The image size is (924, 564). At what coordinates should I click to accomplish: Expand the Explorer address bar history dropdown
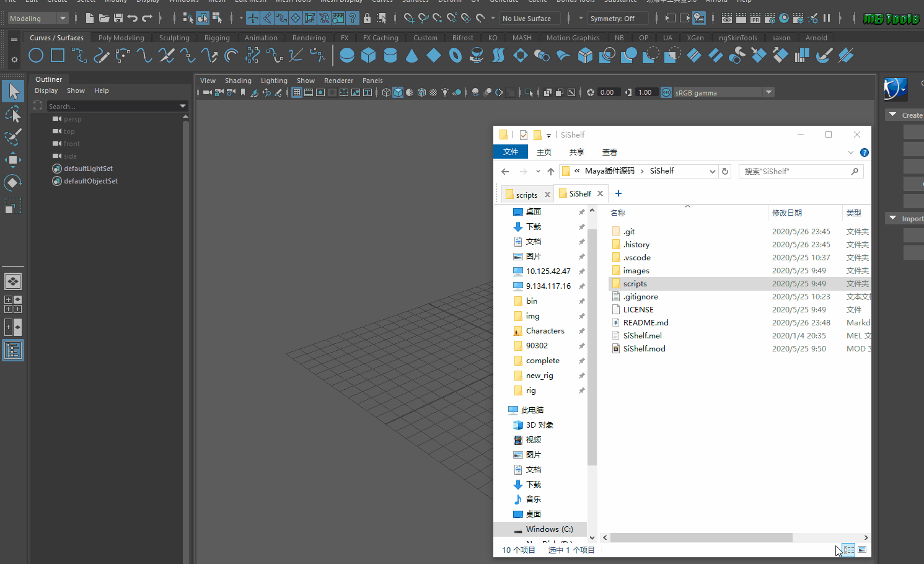coord(712,172)
